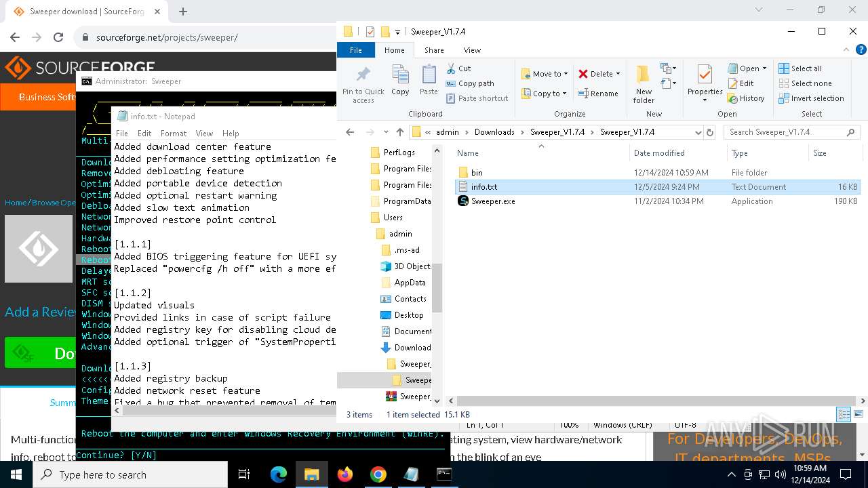This screenshot has width=868, height=488.
Task: Click New folder icon
Action: [644, 85]
